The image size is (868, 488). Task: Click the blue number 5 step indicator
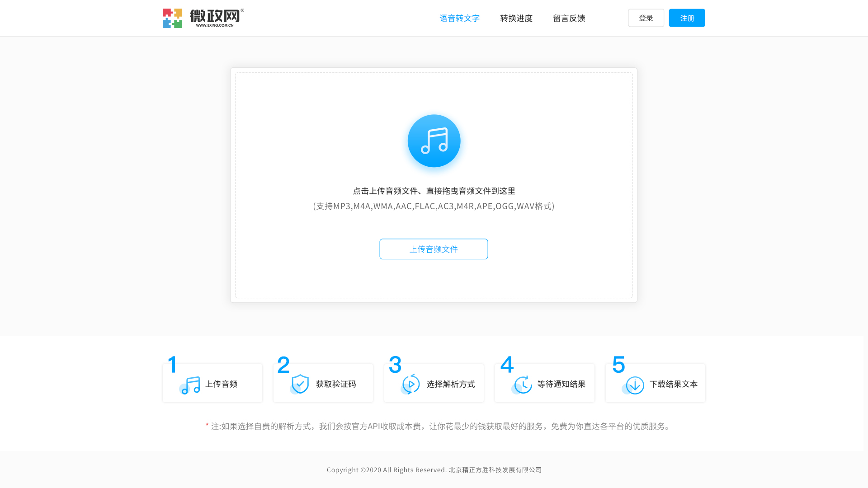tap(619, 365)
